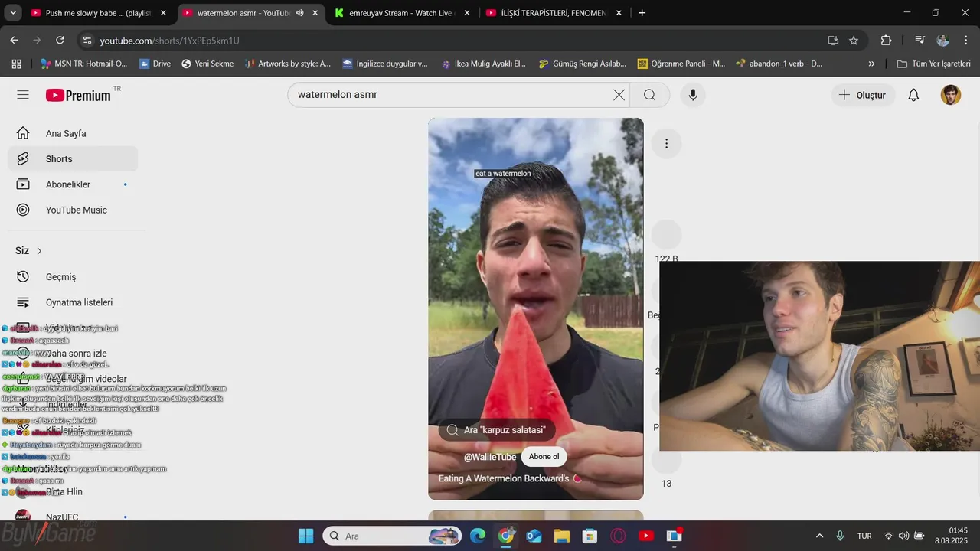The image size is (980, 551).
Task: Clear the watermelon asmr search text
Action: (x=619, y=95)
